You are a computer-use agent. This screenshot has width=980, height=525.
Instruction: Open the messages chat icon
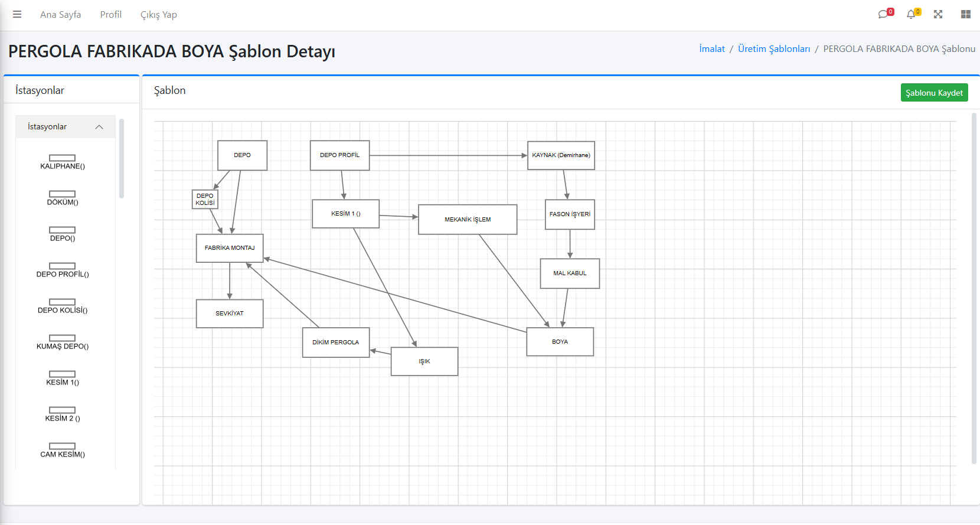(884, 14)
